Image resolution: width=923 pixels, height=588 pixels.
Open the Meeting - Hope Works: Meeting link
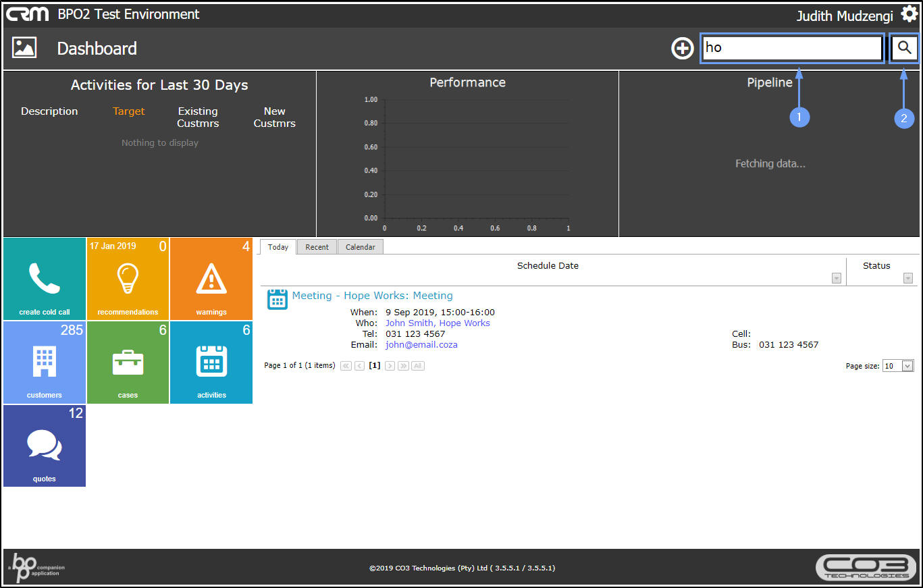coord(373,296)
